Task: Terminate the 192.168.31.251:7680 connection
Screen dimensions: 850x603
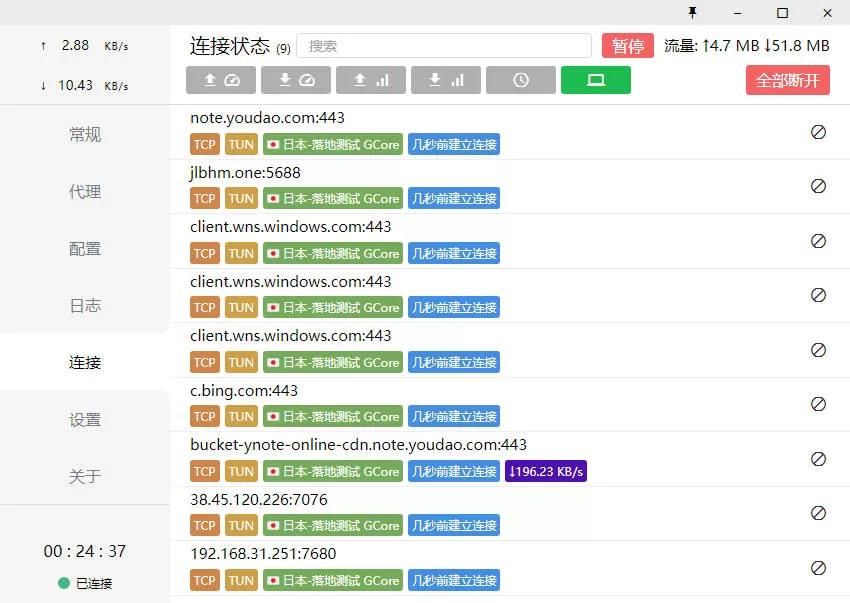Action: 818,567
